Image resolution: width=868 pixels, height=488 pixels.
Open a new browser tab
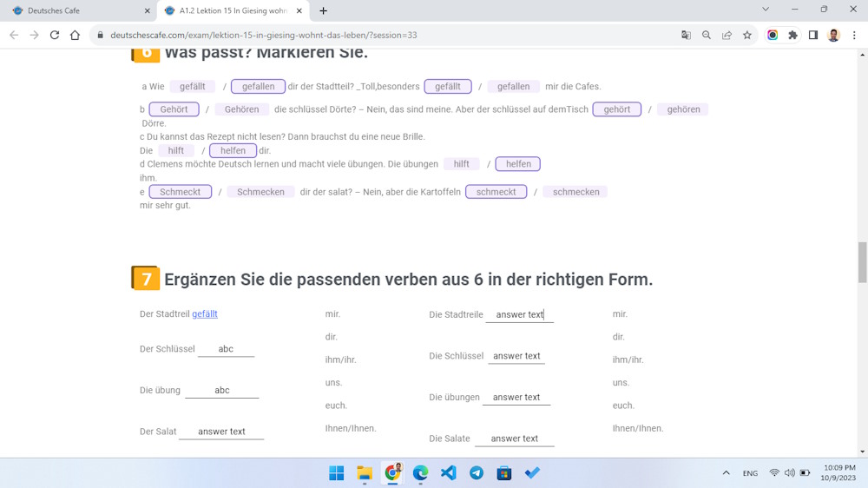[x=323, y=10]
